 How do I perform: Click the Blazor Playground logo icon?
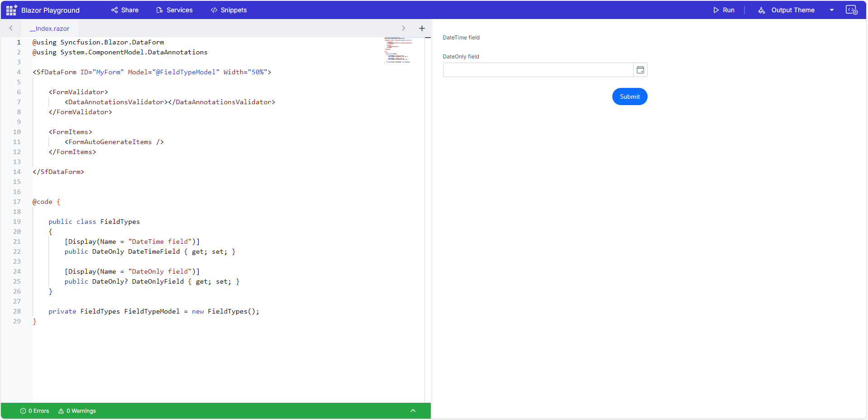point(11,10)
